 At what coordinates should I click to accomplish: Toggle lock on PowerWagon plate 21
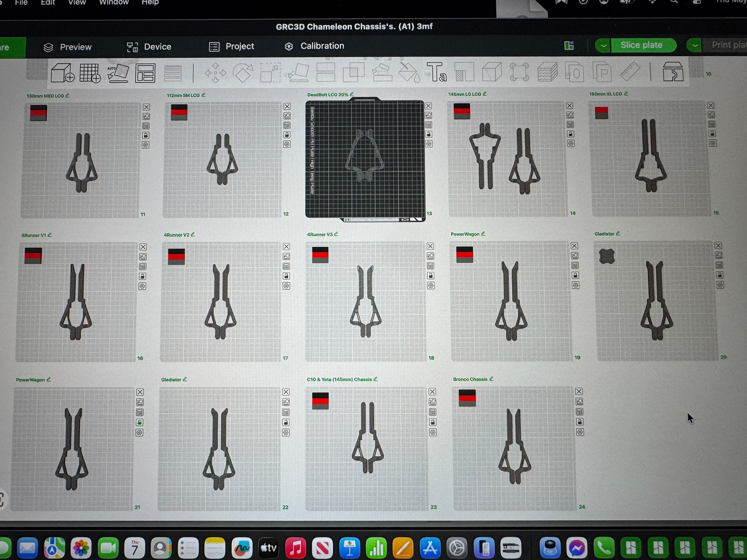tap(140, 422)
